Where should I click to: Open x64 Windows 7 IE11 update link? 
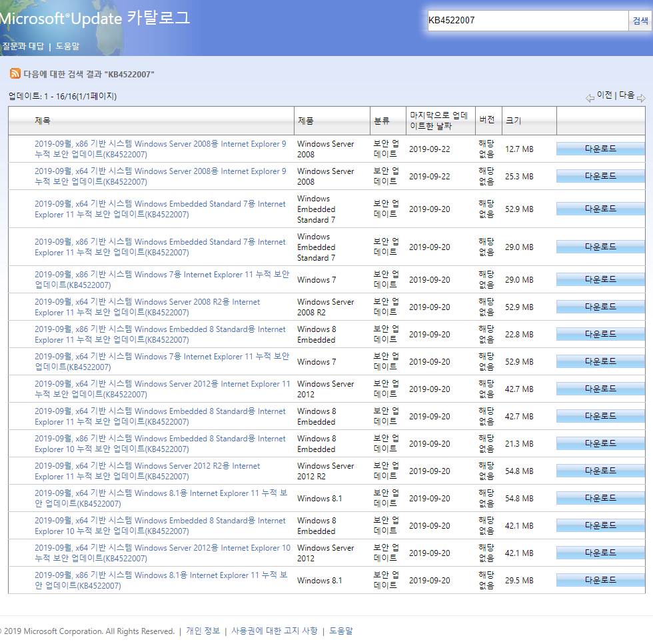pyautogui.click(x=161, y=361)
